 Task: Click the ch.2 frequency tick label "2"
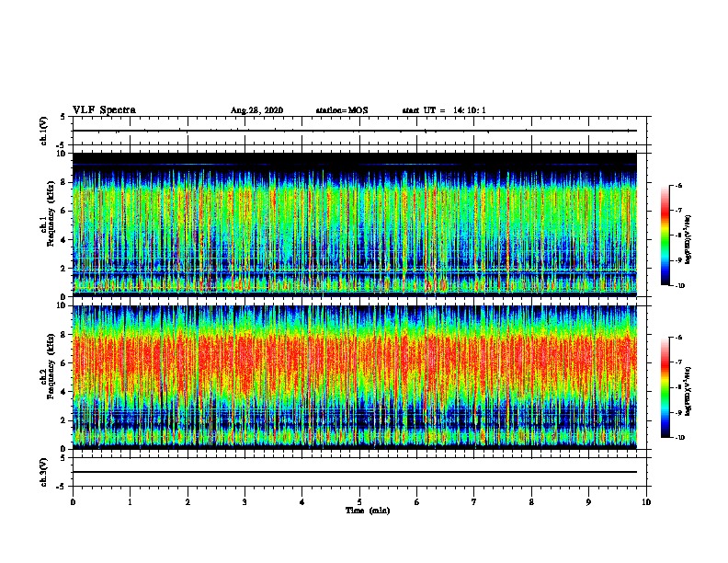pyautogui.click(x=63, y=420)
